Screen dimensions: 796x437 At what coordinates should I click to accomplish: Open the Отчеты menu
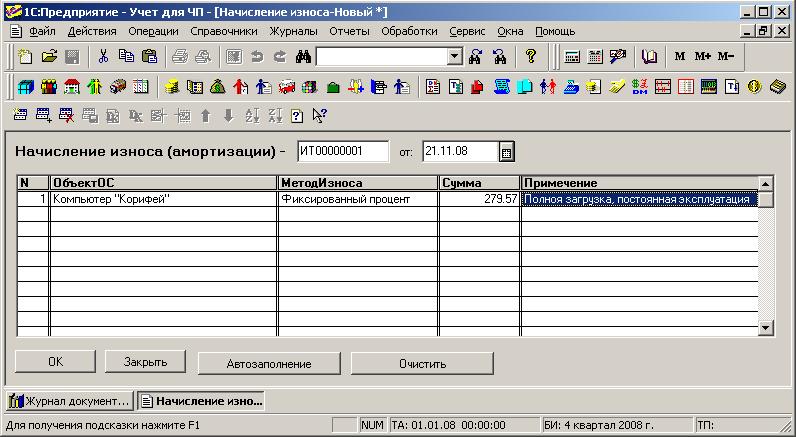(349, 31)
